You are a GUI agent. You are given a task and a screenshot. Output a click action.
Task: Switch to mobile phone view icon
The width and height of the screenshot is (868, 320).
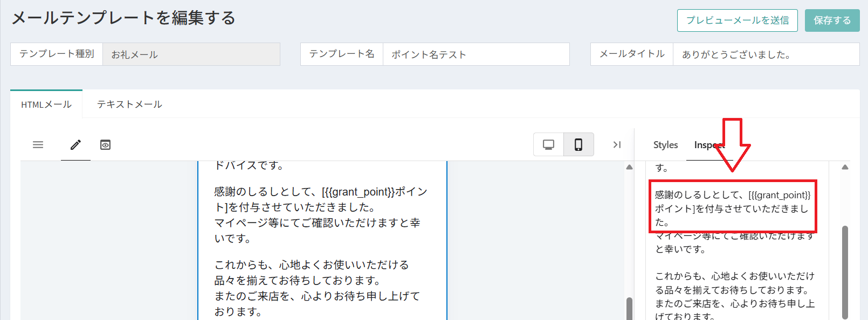pyautogui.click(x=578, y=144)
